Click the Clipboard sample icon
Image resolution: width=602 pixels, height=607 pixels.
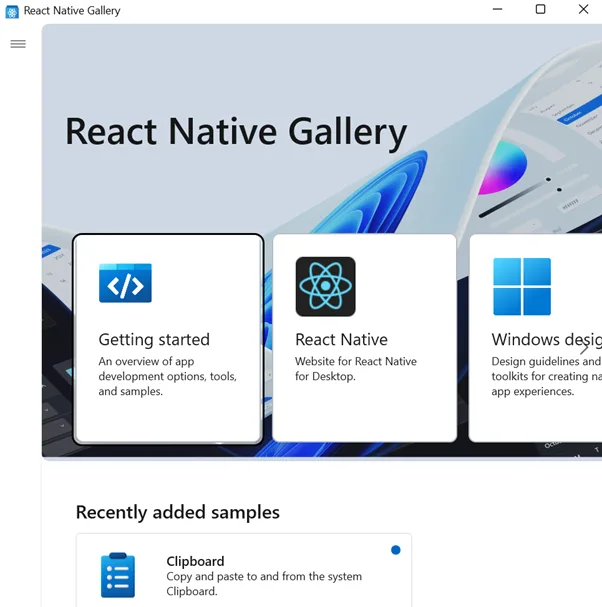(x=118, y=575)
